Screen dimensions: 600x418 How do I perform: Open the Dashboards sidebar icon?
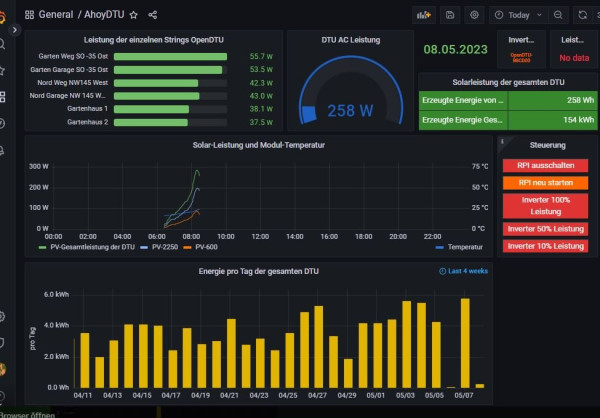click(4, 97)
